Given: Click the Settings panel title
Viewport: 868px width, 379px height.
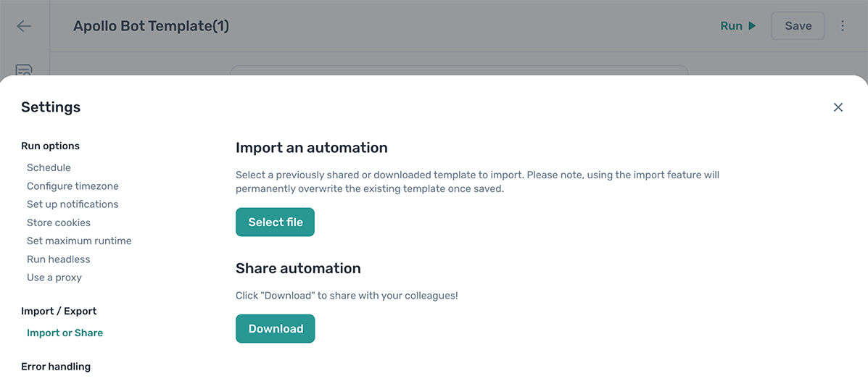Looking at the screenshot, I should point(51,107).
